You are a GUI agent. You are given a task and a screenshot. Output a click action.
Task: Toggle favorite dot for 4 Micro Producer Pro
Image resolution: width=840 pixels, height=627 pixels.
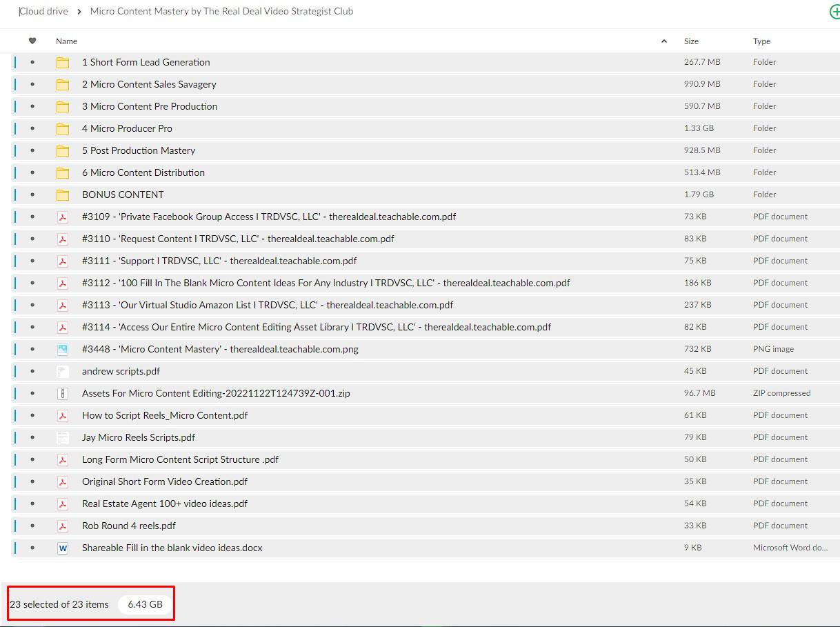coord(32,128)
